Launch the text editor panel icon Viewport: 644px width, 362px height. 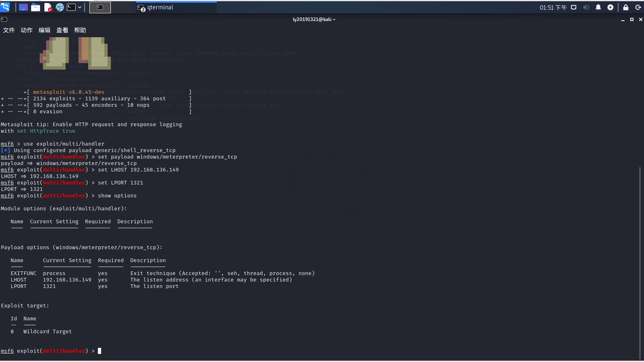tap(48, 7)
